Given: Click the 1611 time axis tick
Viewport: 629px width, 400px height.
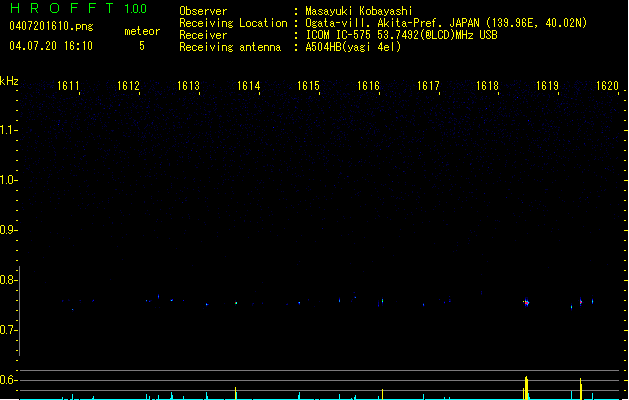Looking at the screenshot, I should (68, 86).
